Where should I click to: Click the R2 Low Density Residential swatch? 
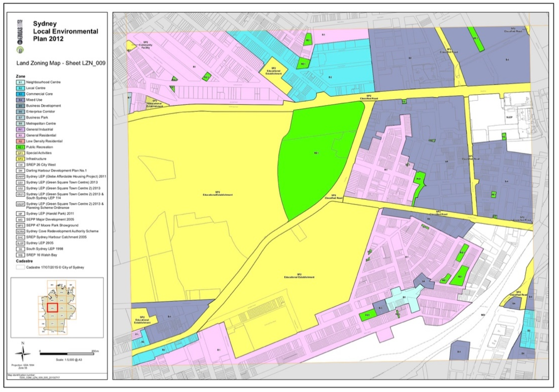coord(20,141)
